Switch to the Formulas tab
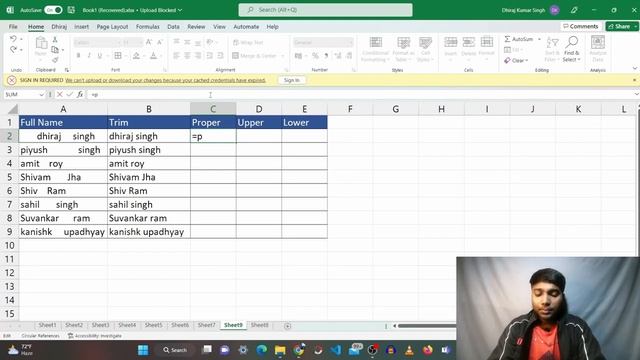 pos(148,27)
